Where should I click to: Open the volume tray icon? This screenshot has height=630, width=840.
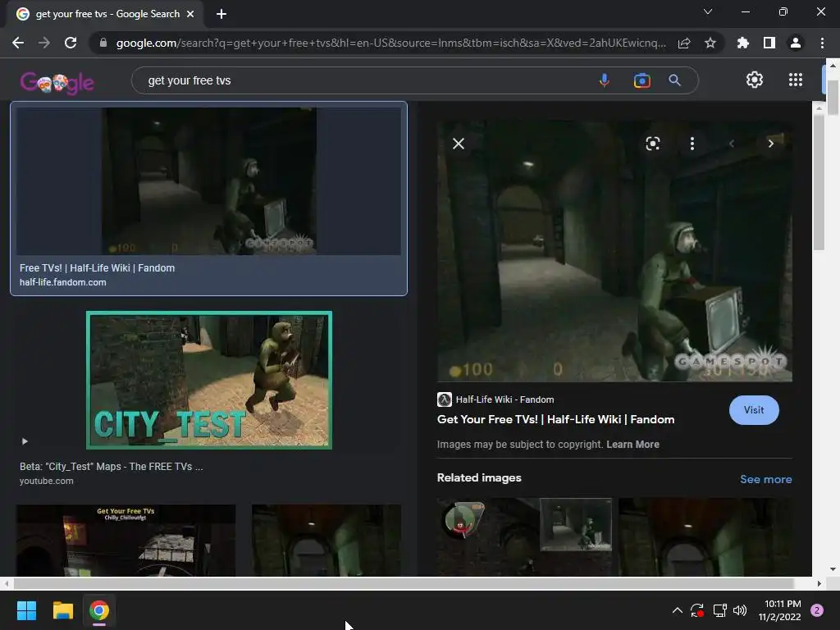(x=740, y=610)
